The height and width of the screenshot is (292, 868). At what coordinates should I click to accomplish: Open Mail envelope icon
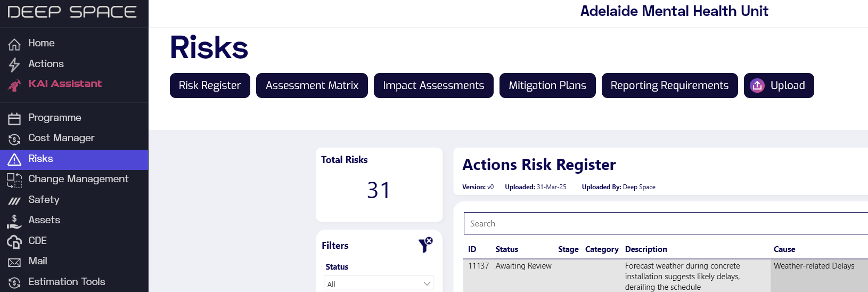coord(14,262)
